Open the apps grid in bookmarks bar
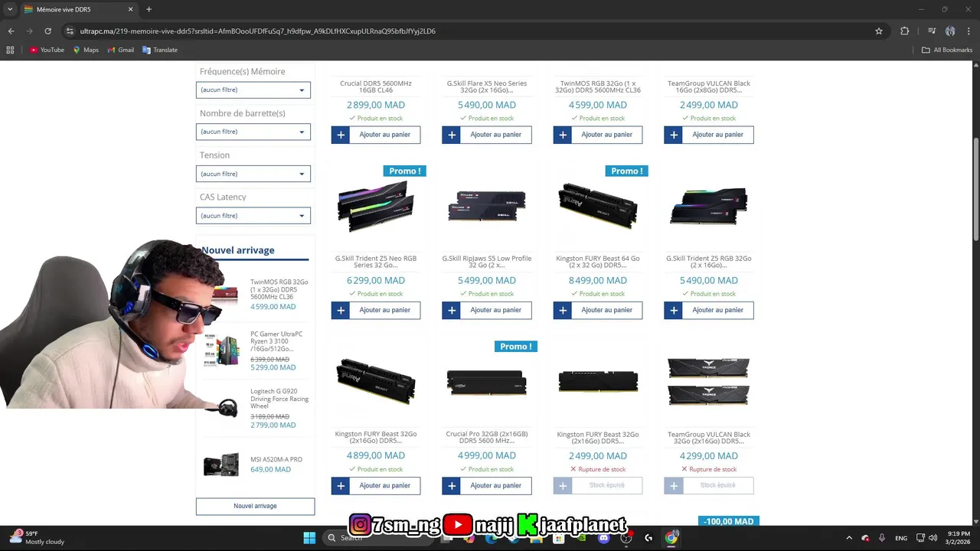The height and width of the screenshot is (551, 980). pyautogui.click(x=10, y=50)
